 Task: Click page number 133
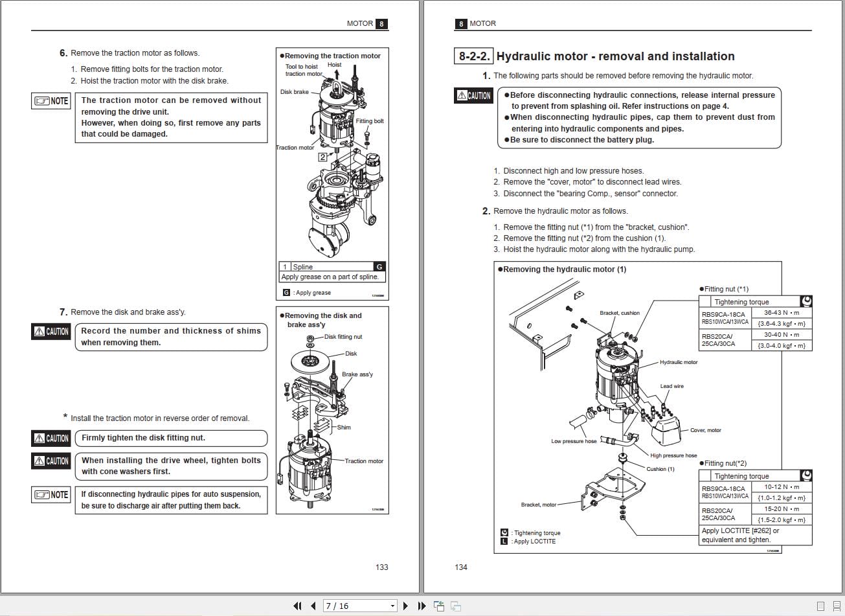382,567
